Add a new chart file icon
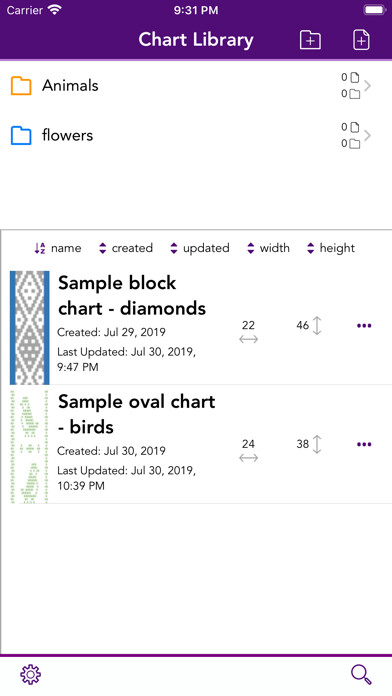 point(361,40)
